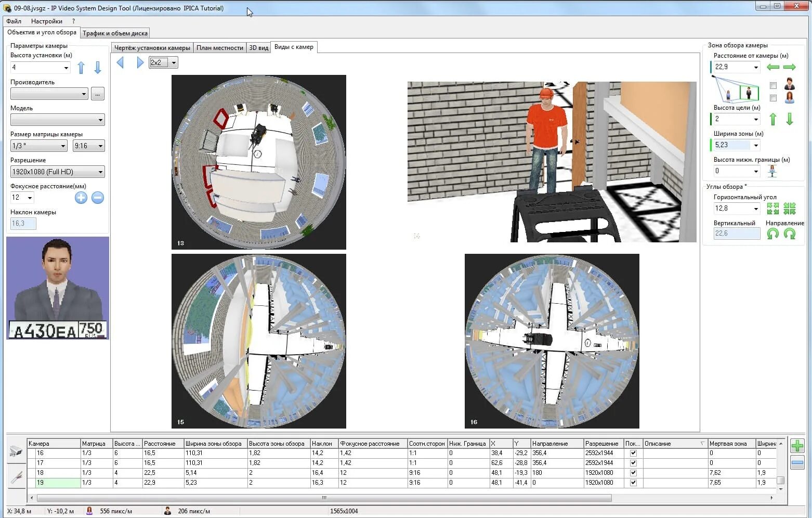Decrease focal length with blue minus button
Viewport: 812px width, 518px height.
pyautogui.click(x=98, y=198)
